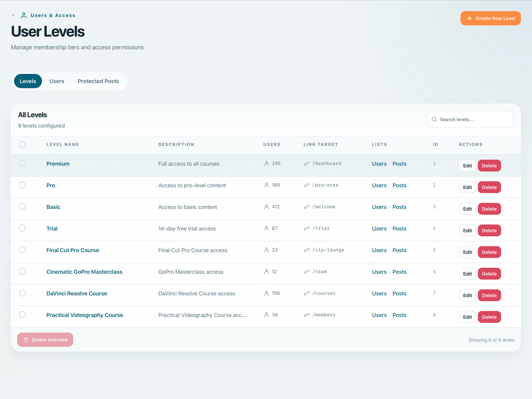
Task: Click the /vip-lounge link target text
Action: click(x=328, y=250)
